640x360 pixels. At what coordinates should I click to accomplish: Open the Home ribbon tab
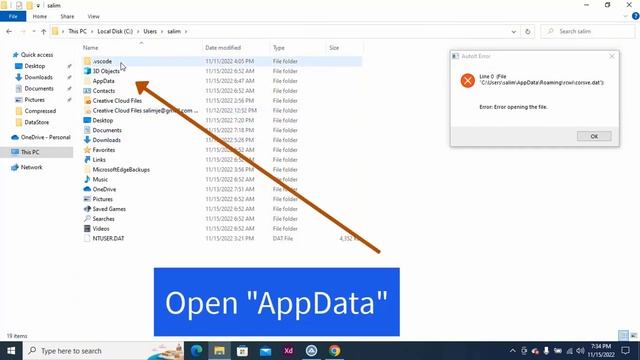tap(40, 16)
